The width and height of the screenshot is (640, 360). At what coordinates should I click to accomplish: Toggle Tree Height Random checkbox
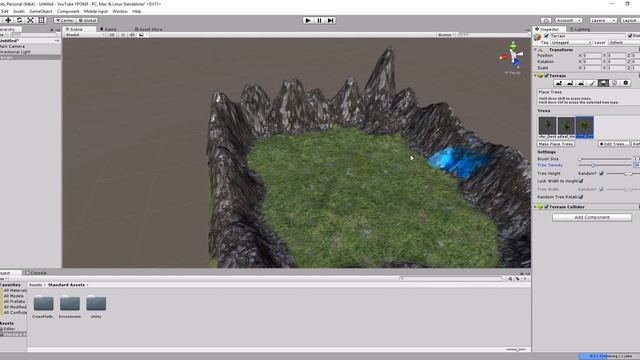(601, 173)
